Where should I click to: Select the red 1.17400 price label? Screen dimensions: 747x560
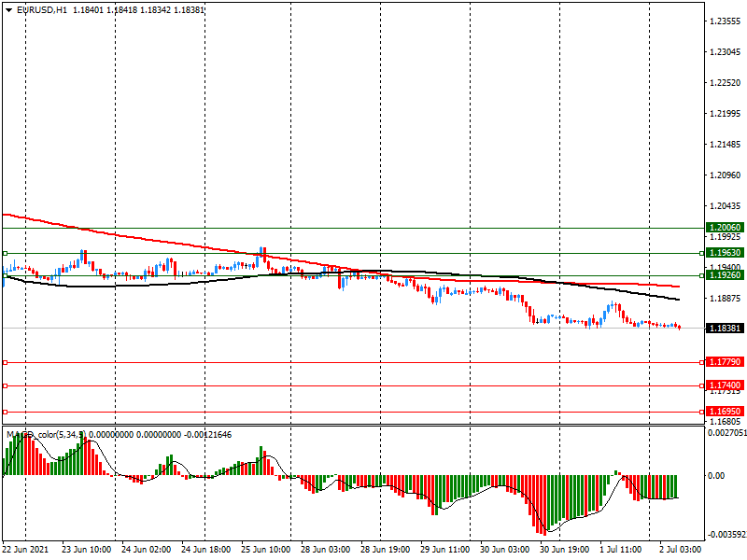(x=725, y=385)
